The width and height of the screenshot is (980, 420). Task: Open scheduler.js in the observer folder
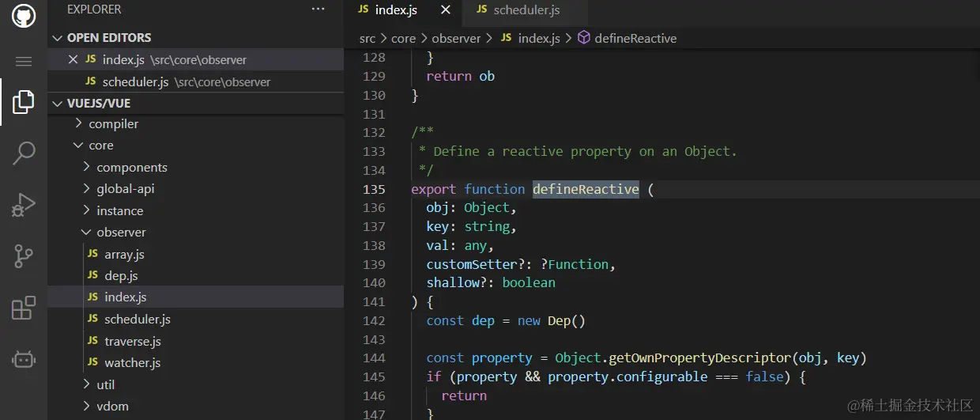click(x=195, y=320)
